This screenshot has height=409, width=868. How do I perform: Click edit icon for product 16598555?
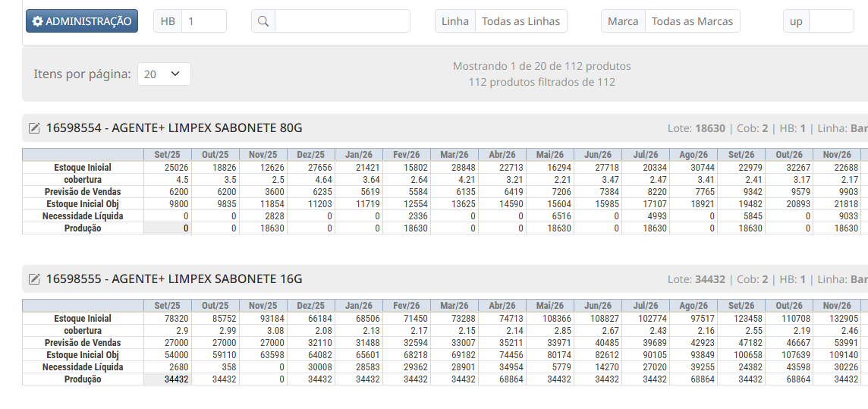[34, 279]
